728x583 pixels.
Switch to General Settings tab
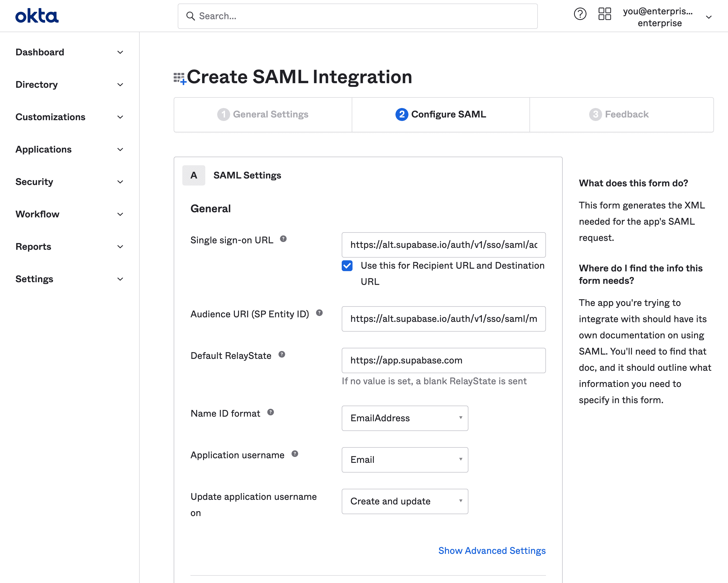[x=263, y=114]
